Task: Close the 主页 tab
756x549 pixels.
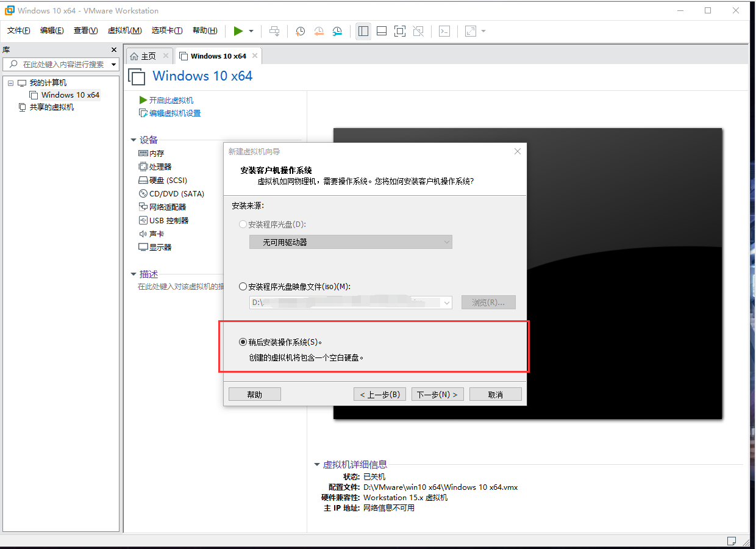Action: point(165,56)
